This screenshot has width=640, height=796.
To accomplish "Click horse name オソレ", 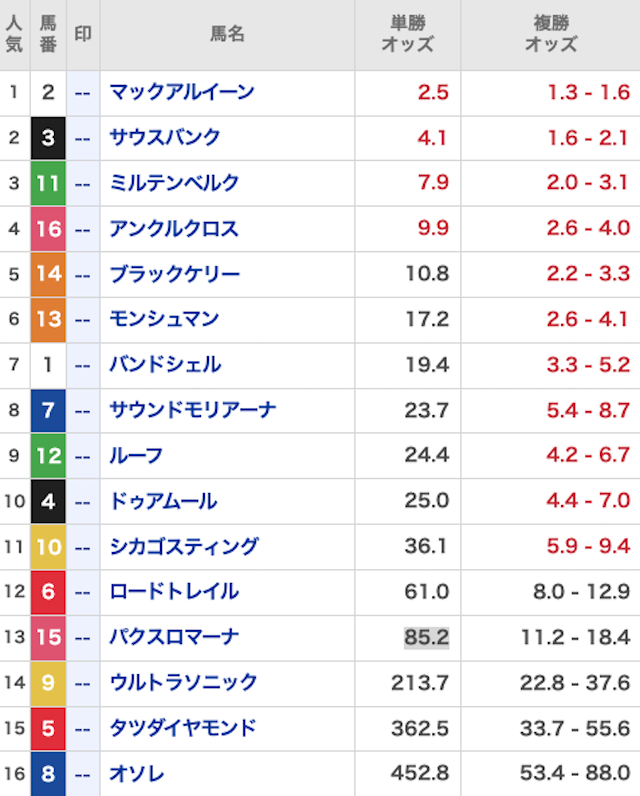I will pos(137,774).
